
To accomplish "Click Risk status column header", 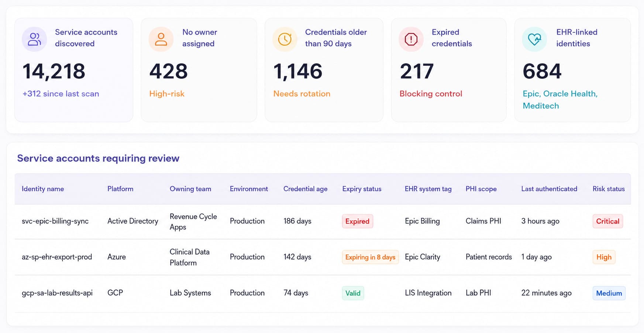I will [x=609, y=189].
